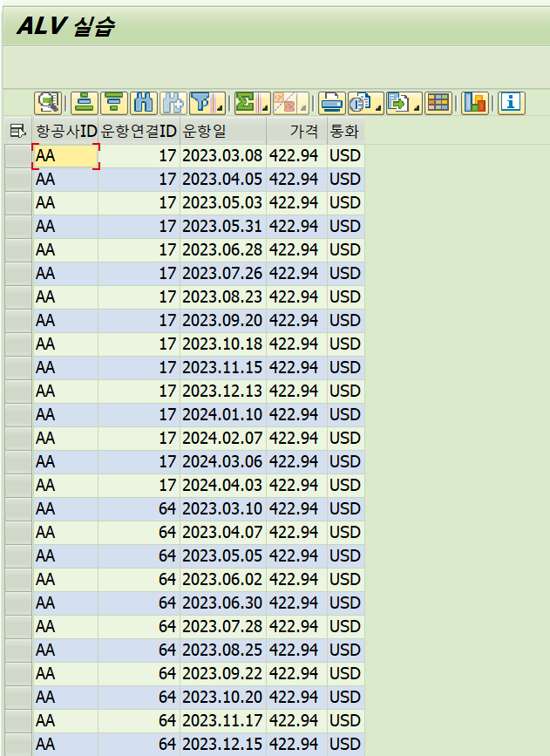Select the 가격 column header
This screenshot has width=550, height=756.
pyautogui.click(x=296, y=131)
